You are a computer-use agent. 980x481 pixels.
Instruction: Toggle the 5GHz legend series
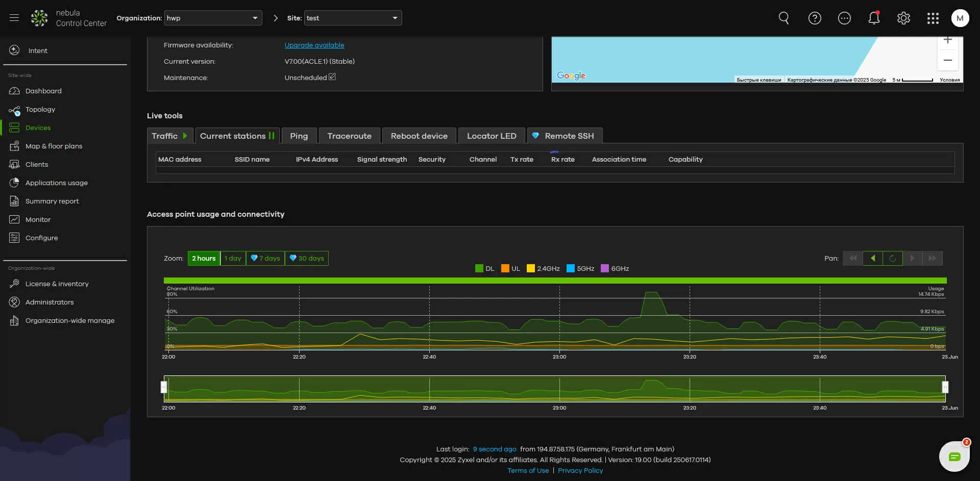click(580, 269)
